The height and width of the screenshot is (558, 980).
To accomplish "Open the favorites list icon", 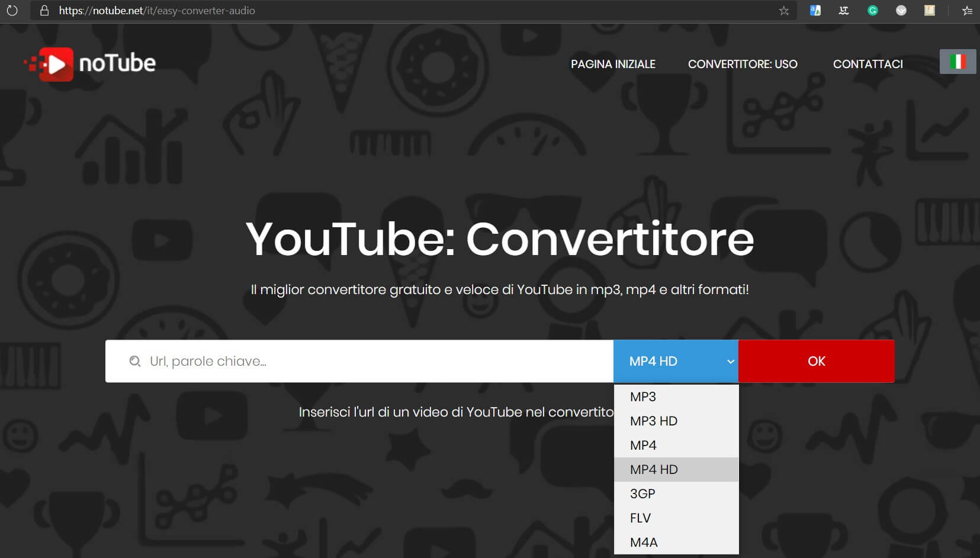I will [967, 11].
